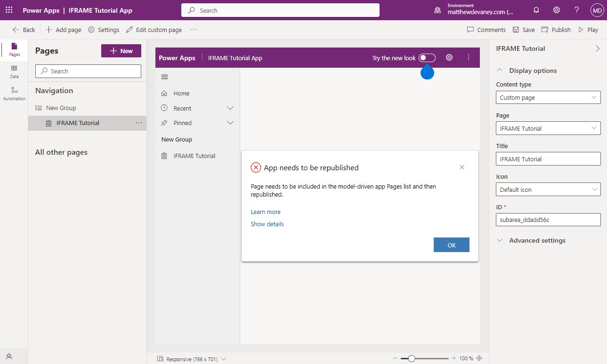
Task: Expand the Recent item in preview navigation
Action: [x=230, y=108]
